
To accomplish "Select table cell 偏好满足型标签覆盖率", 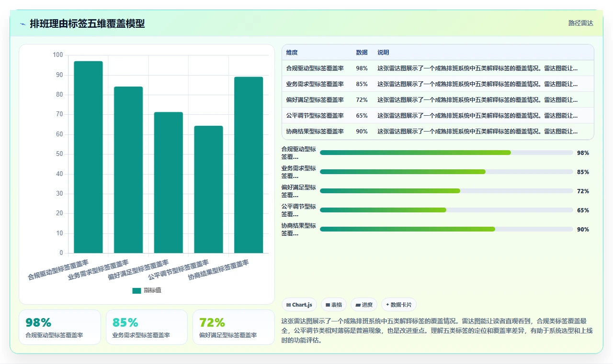I will 315,100.
